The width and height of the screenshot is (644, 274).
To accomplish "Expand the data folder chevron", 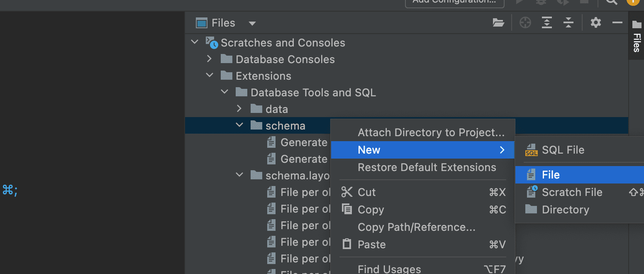I will (x=239, y=109).
